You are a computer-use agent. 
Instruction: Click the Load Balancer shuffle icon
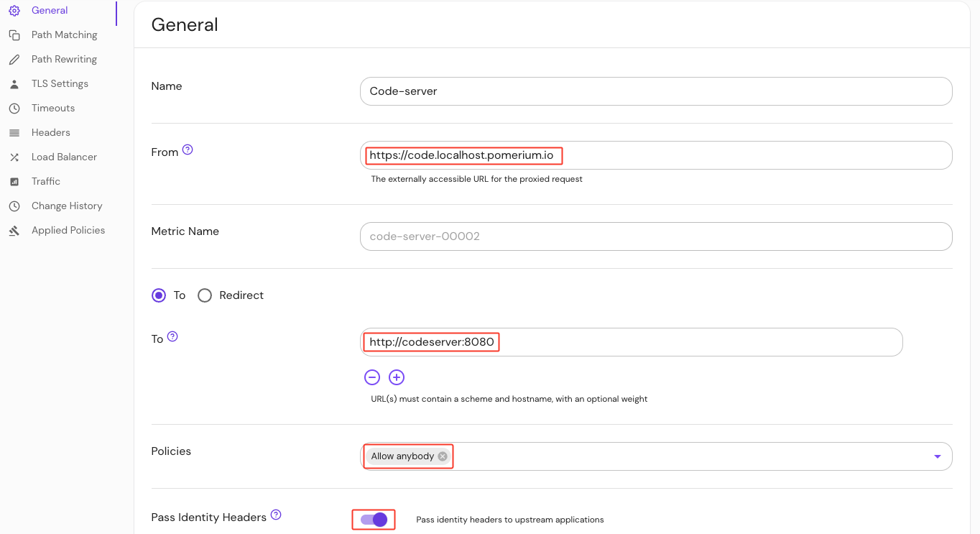point(14,157)
